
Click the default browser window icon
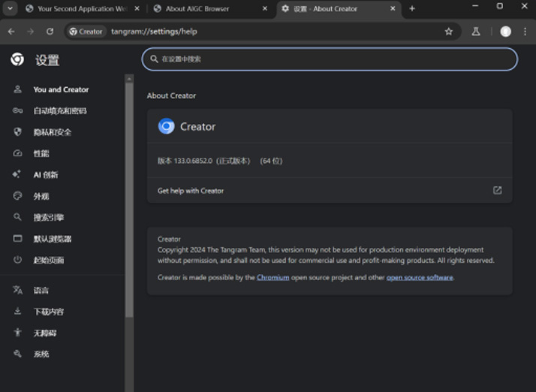tap(17, 238)
